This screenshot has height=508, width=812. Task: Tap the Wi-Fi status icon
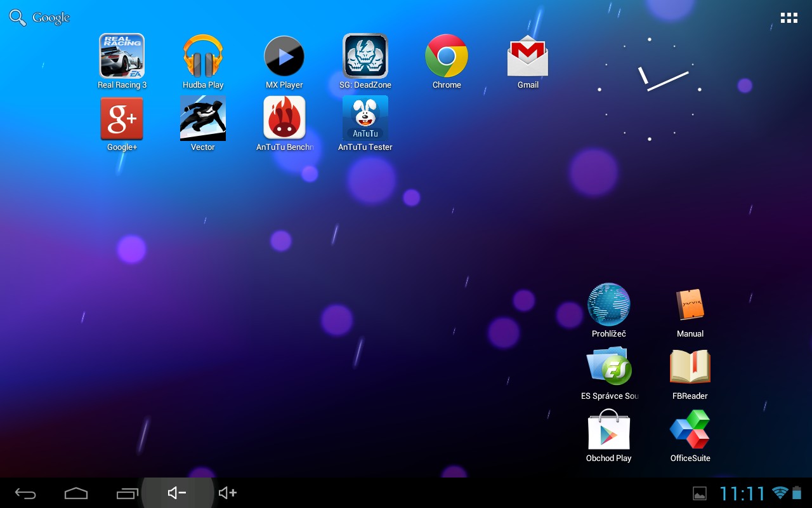click(780, 493)
